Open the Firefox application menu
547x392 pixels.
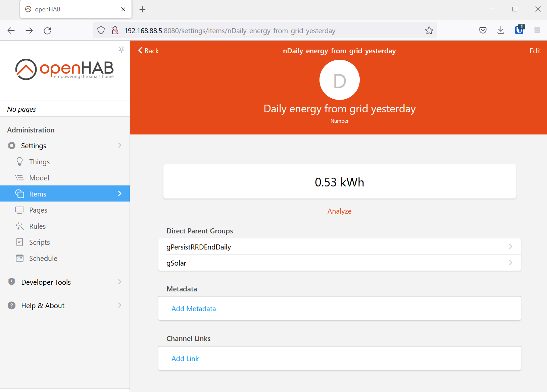pos(537,30)
